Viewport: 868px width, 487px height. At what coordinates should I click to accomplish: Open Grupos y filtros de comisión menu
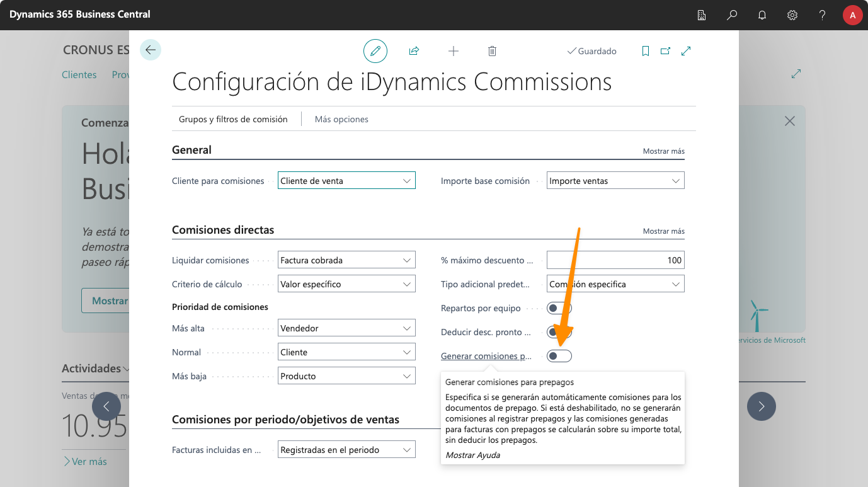(233, 119)
